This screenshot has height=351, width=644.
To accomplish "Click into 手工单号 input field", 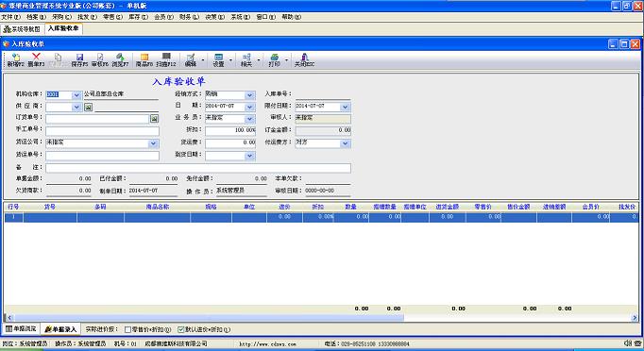I will [102, 131].
